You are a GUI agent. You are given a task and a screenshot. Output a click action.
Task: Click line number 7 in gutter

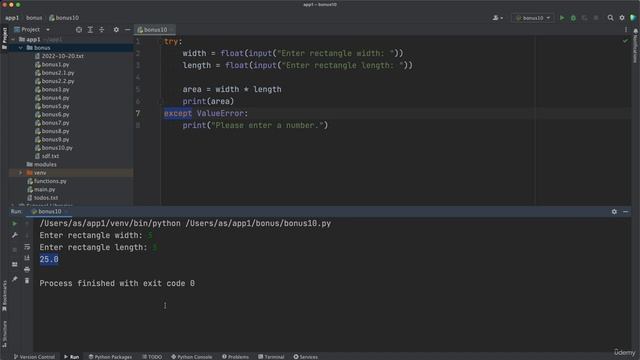[x=138, y=113]
